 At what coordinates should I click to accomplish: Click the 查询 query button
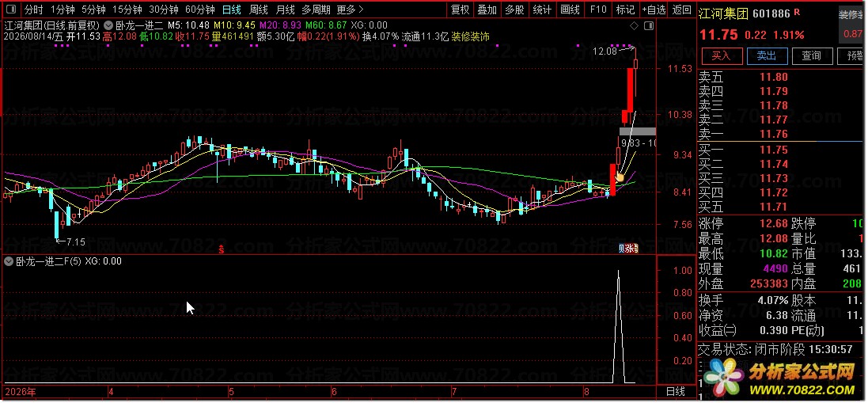click(x=812, y=56)
